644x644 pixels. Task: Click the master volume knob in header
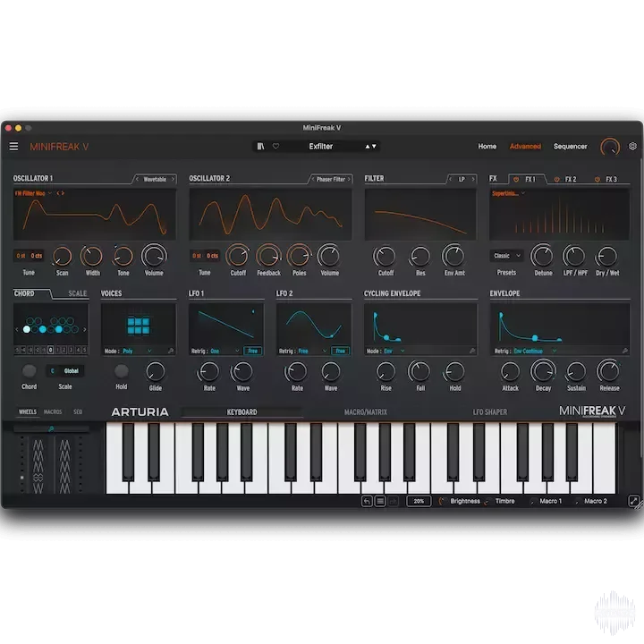610,147
